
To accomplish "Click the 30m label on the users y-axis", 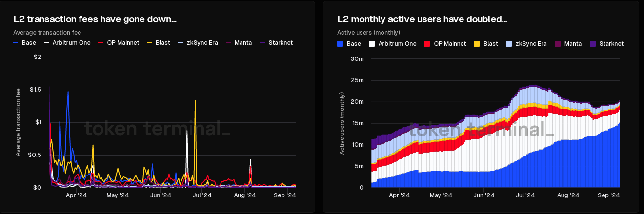I will pos(358,59).
